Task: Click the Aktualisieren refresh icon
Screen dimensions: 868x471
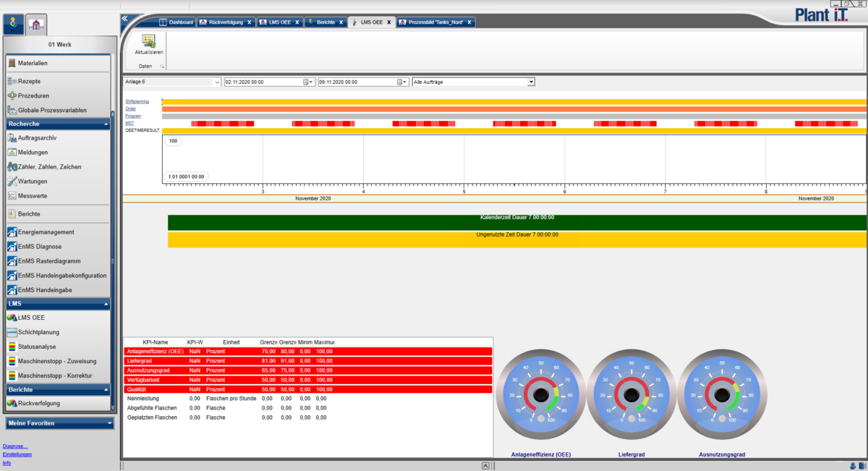Action: (148, 41)
